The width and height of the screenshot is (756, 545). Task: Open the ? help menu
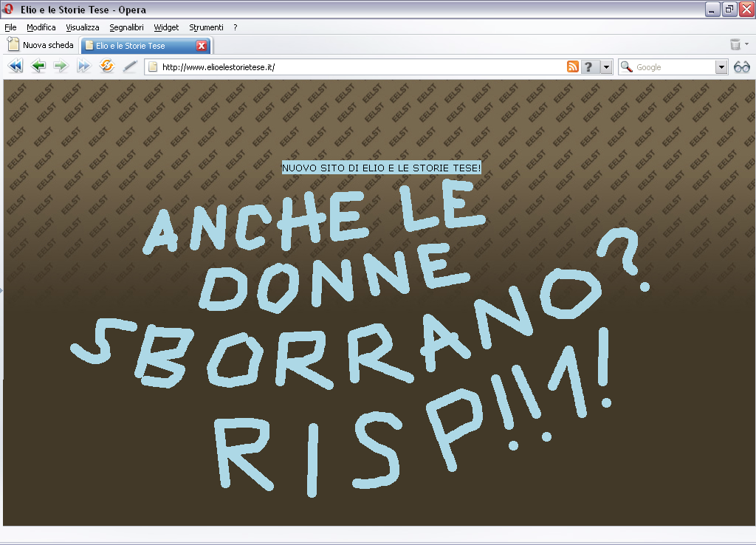(236, 27)
